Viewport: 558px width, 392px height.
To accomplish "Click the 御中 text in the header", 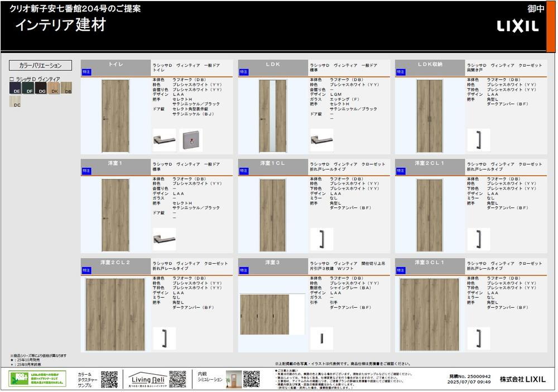I will pos(536,9).
